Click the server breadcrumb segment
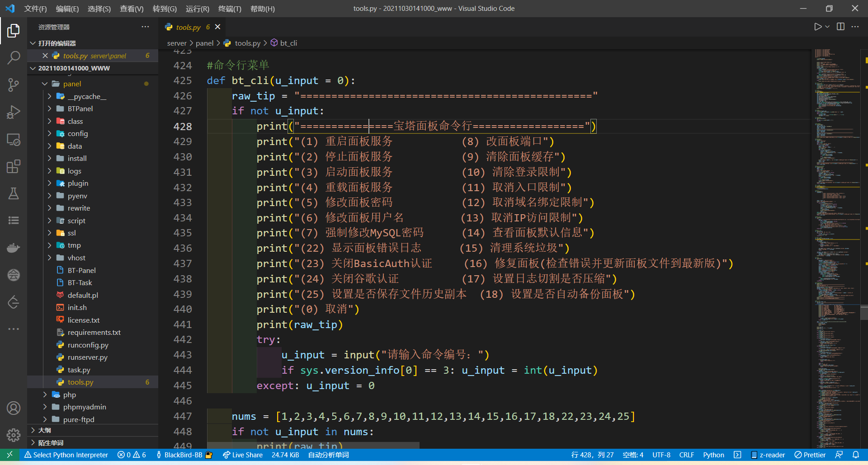 coord(177,43)
